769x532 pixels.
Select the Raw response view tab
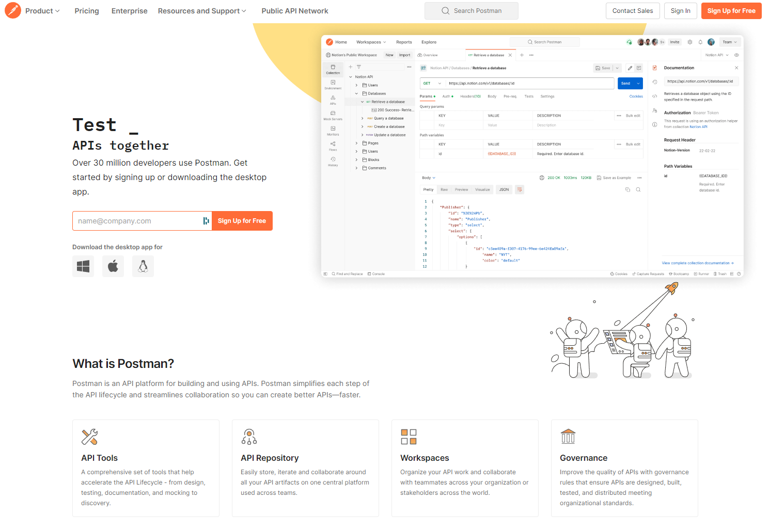pyautogui.click(x=444, y=190)
